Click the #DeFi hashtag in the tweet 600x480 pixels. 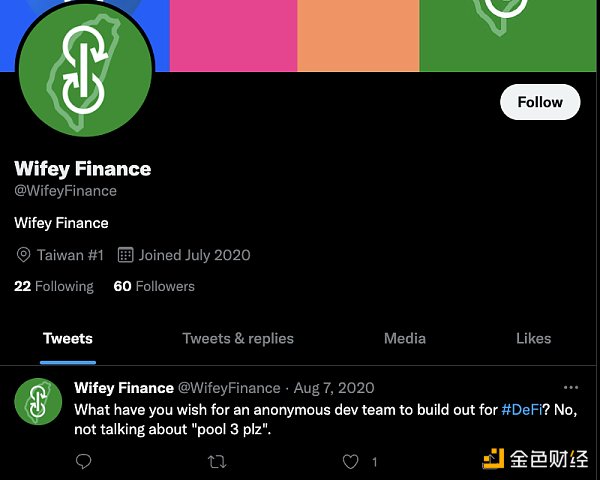521,410
